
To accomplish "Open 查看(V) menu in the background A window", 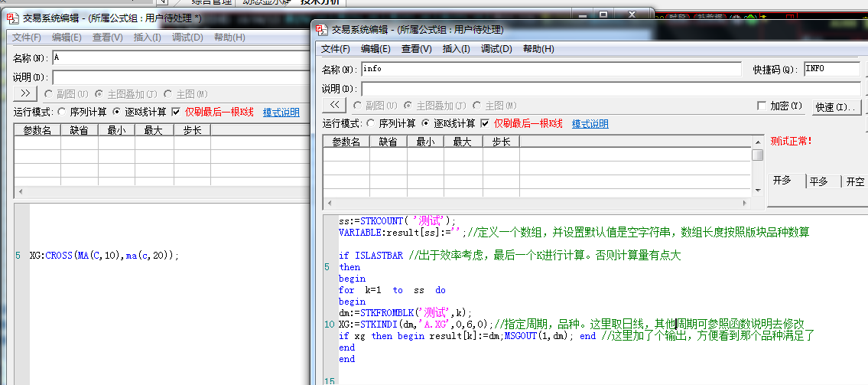I will click(x=107, y=38).
